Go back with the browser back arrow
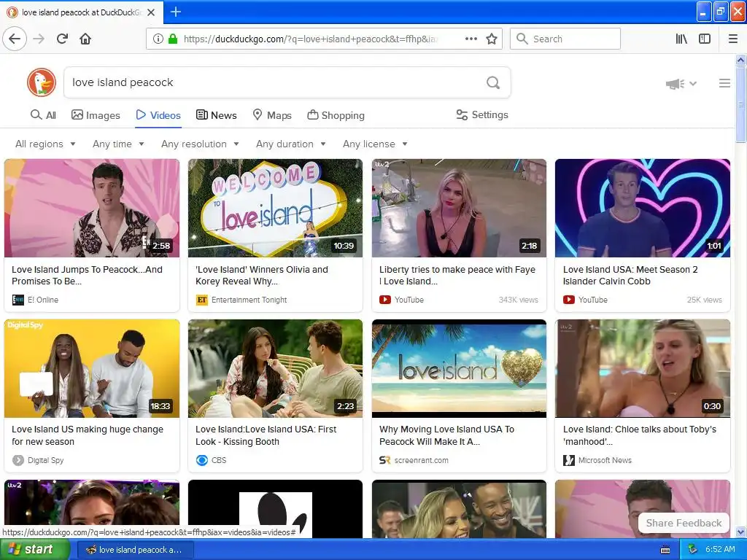The width and height of the screenshot is (747, 560). coord(15,39)
